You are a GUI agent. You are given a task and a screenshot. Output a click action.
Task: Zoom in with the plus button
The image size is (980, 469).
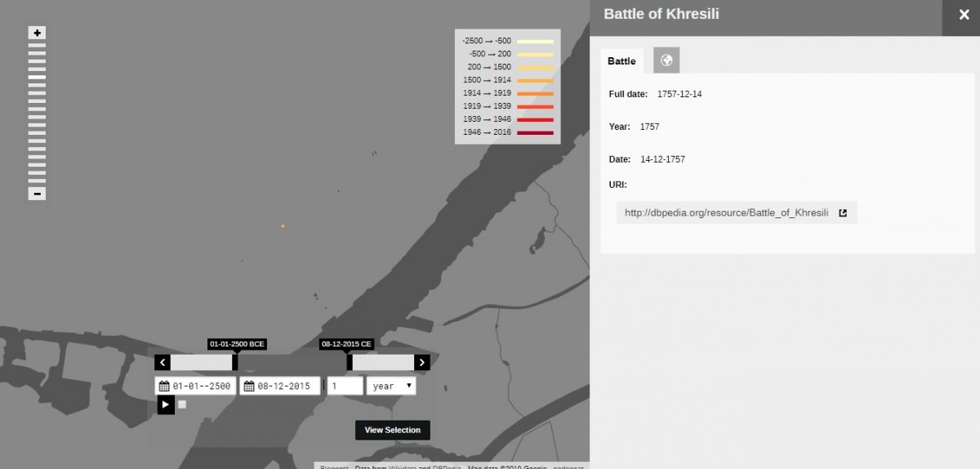tap(37, 33)
